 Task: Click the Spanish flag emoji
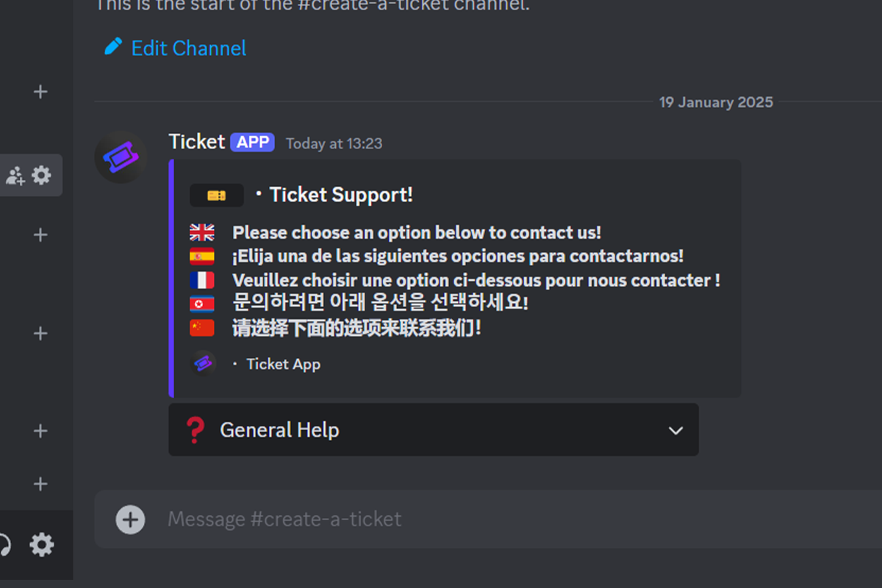pyautogui.click(x=201, y=256)
